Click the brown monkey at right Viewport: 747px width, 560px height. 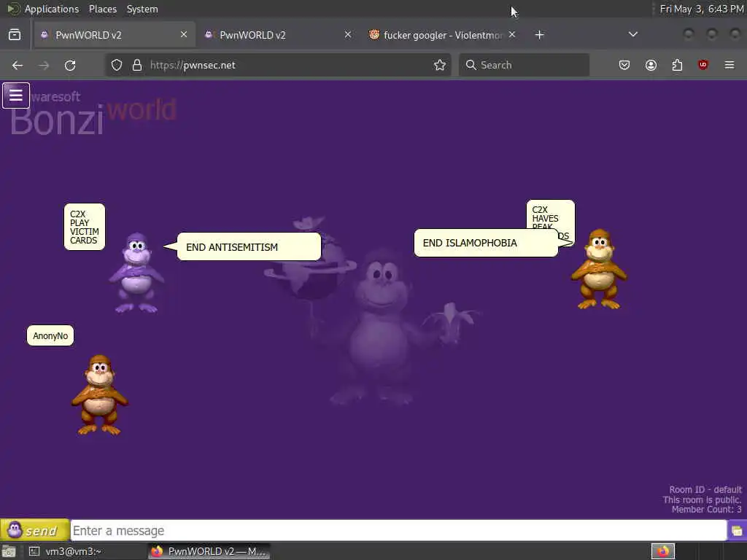pos(599,269)
